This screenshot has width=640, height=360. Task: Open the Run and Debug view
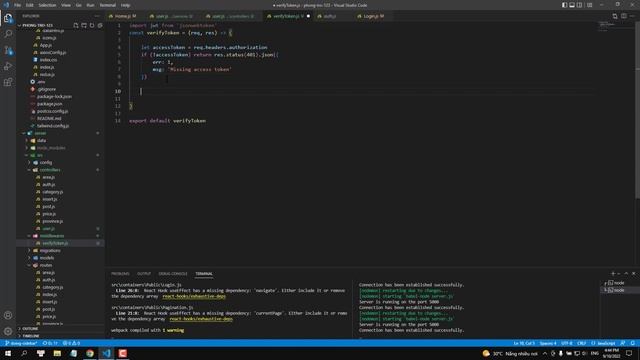(x=8, y=66)
